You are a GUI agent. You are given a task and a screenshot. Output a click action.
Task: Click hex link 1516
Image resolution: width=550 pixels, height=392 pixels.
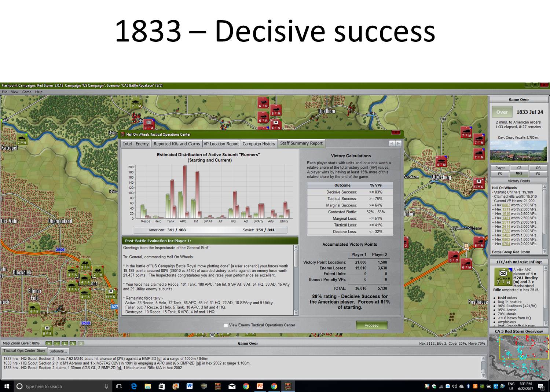[x=506, y=214]
